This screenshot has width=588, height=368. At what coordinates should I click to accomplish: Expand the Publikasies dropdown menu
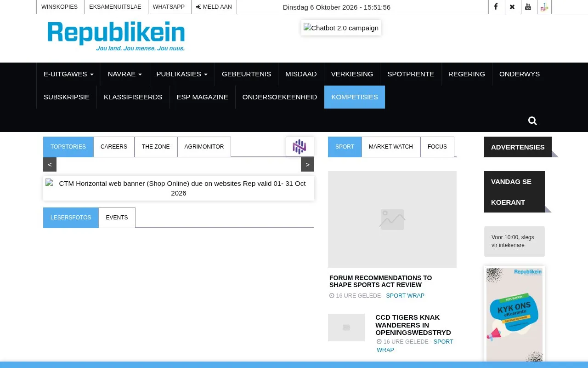182,74
